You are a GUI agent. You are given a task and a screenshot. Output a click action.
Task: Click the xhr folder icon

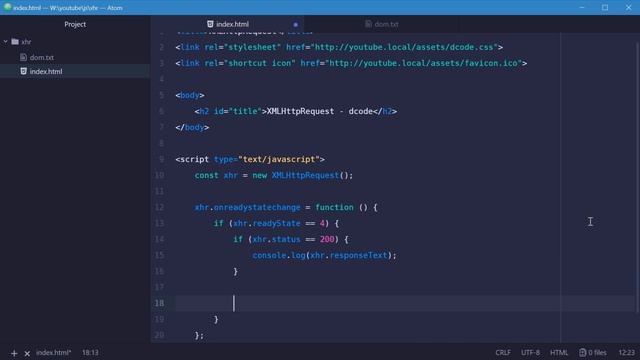pyautogui.click(x=15, y=42)
